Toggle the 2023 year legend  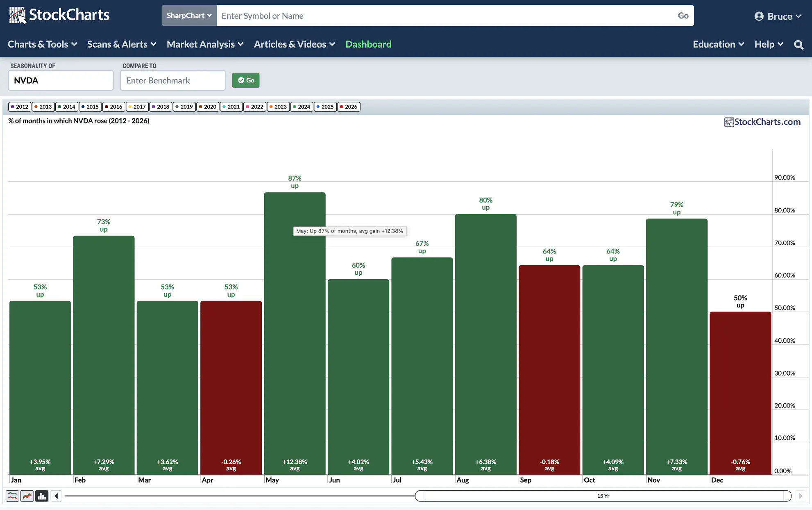(278, 107)
